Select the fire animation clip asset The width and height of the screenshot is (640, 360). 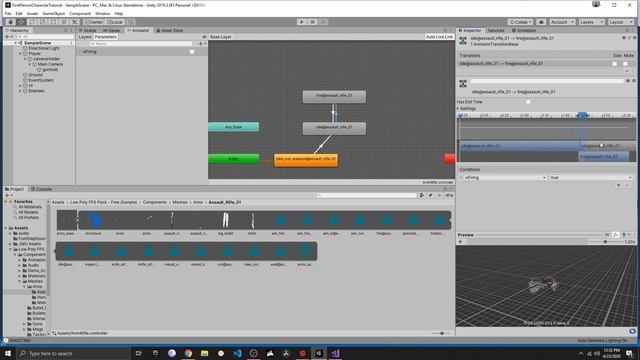386,221
